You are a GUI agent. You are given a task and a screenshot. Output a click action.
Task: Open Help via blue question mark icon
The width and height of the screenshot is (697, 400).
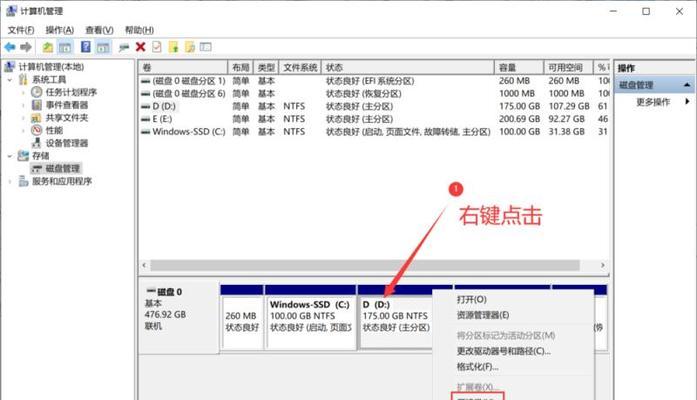click(85, 47)
